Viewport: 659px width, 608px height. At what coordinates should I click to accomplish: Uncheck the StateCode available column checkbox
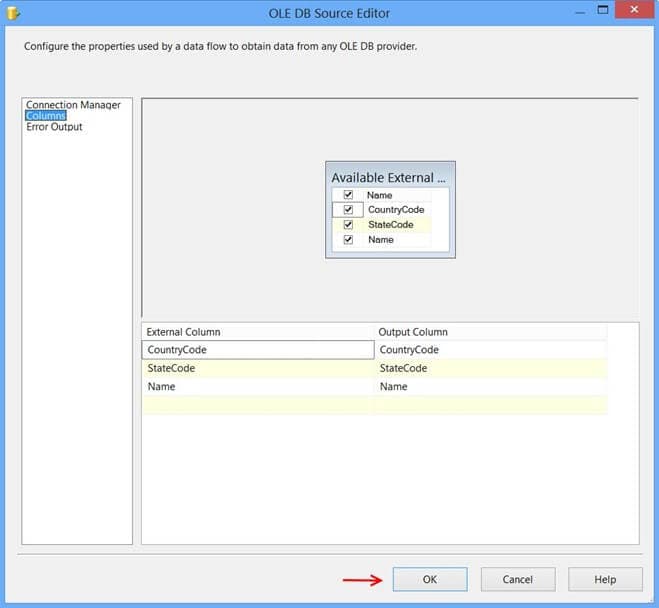[x=348, y=225]
